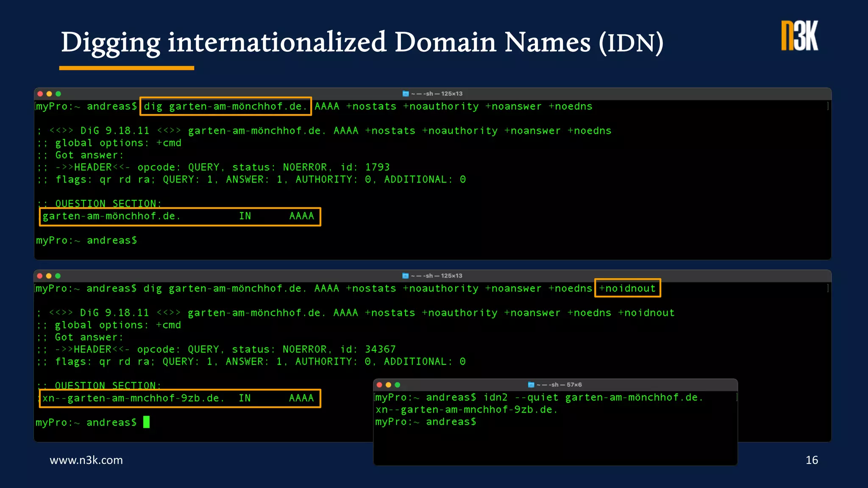
Task: Maximize the middle terminal with the green button
Action: (x=58, y=276)
